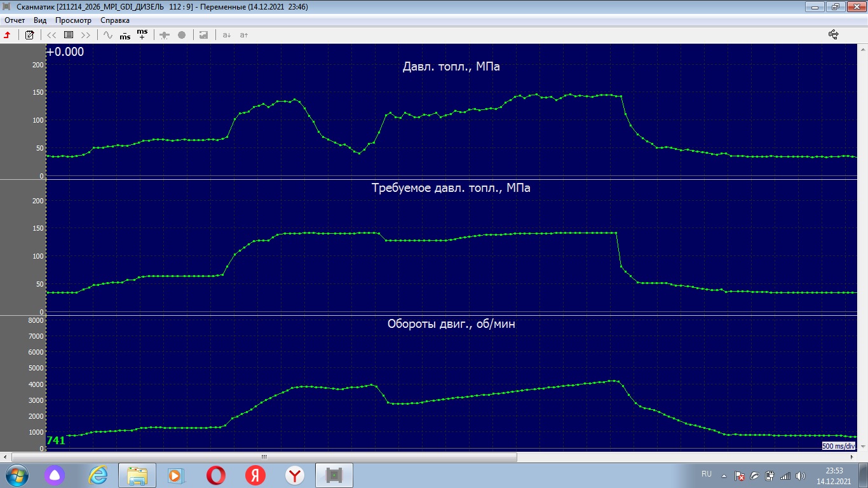Click the USB connection icon
This screenshot has width=868, height=488.
pyautogui.click(x=834, y=35)
